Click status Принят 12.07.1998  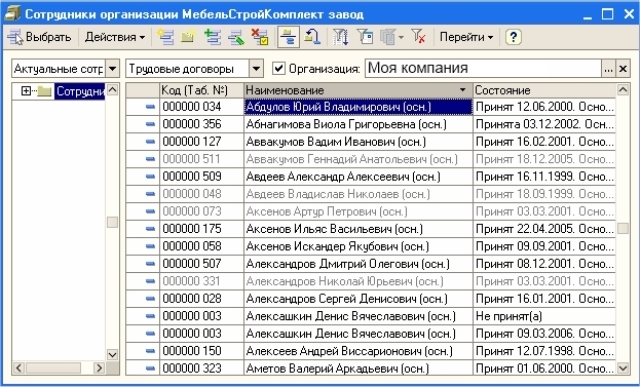(544, 351)
